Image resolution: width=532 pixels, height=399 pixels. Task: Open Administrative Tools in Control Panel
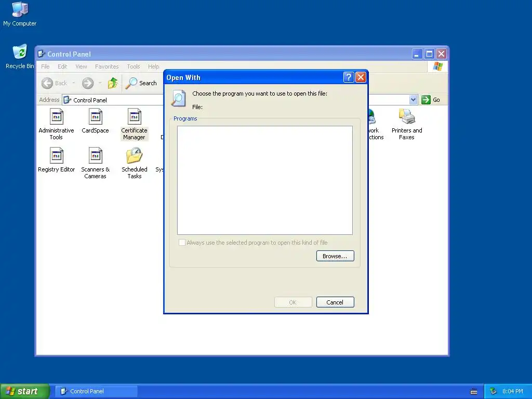click(x=56, y=124)
